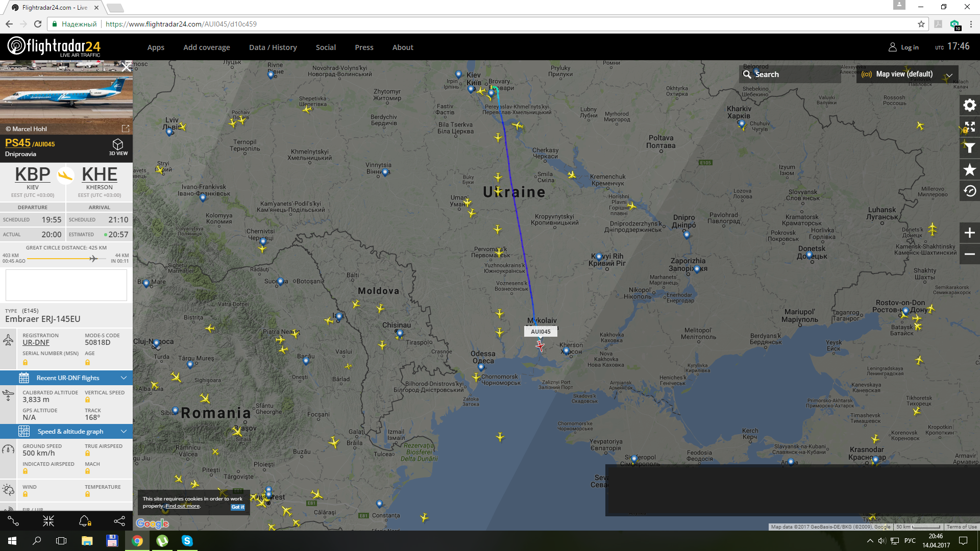Screen dimensions: 980x551
Task: Click the map Search field
Action: click(789, 74)
